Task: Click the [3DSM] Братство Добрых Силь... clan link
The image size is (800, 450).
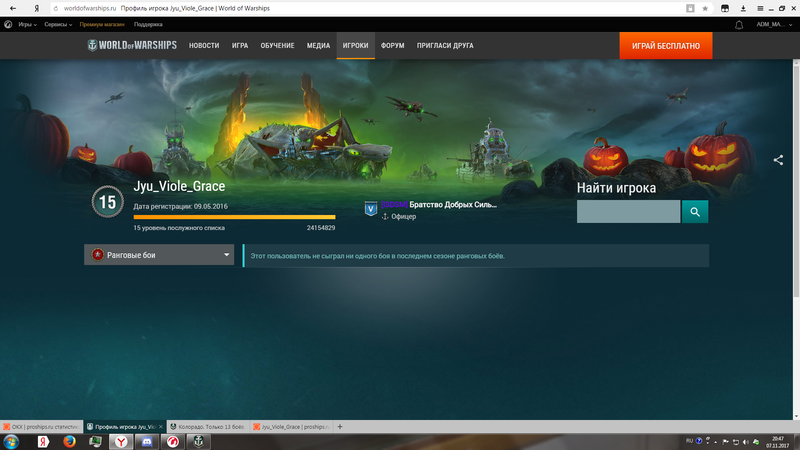Action: point(439,205)
